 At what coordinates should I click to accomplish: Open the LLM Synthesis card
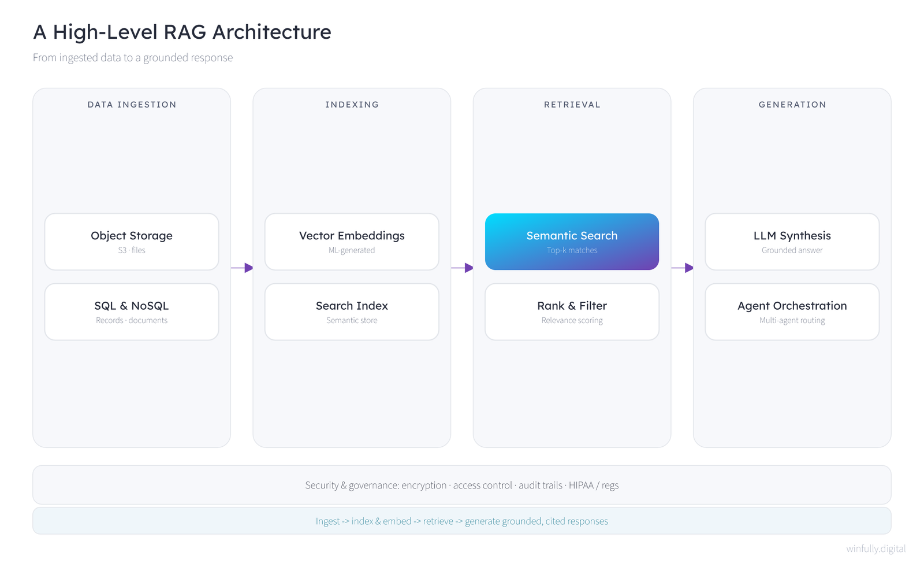pyautogui.click(x=792, y=242)
